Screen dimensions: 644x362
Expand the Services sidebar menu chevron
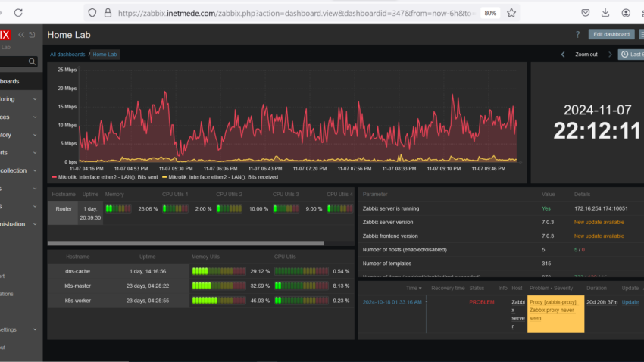tap(35, 117)
